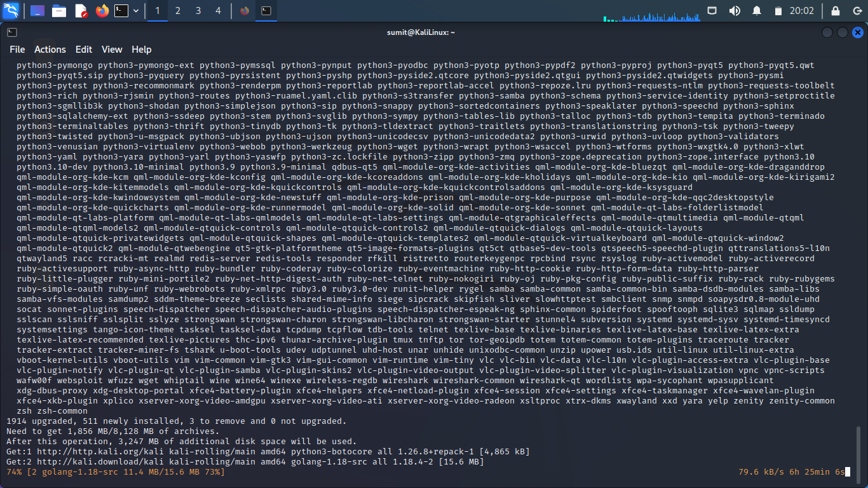Open a new terminal from the panel launcher
The width and height of the screenshot is (868, 488).
coord(121,11)
